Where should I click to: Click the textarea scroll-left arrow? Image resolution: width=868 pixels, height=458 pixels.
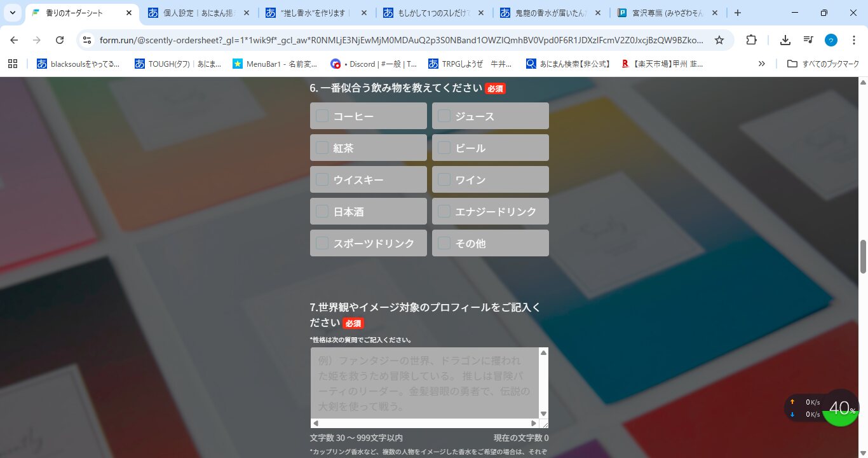[x=315, y=423]
